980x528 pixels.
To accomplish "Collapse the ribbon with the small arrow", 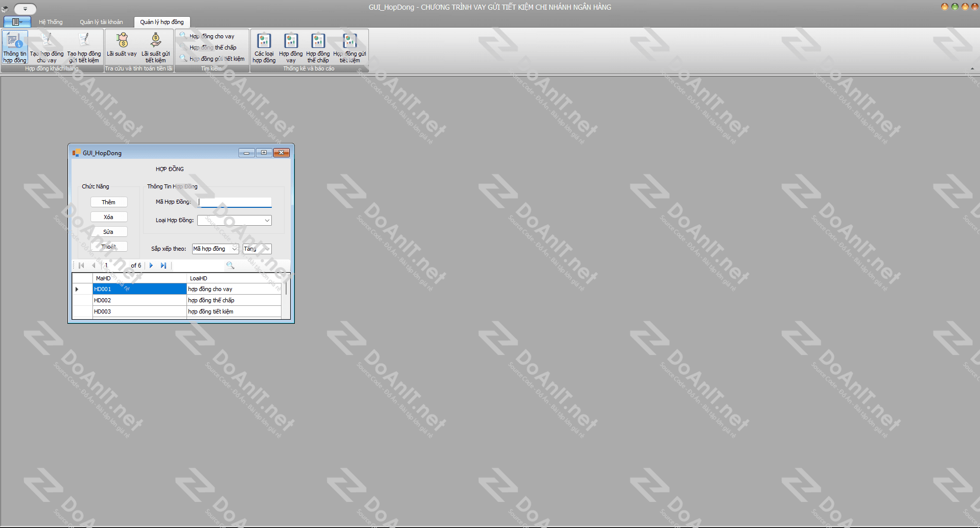I will pos(972,68).
